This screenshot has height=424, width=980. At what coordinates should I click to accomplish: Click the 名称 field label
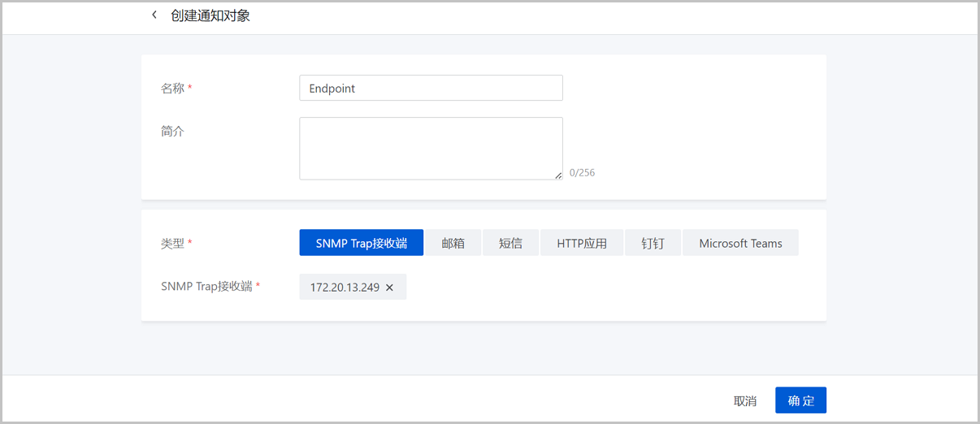172,89
